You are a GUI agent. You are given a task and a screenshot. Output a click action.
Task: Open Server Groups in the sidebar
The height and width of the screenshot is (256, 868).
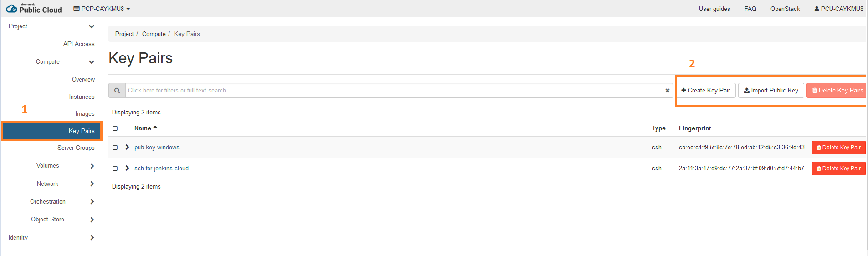76,148
